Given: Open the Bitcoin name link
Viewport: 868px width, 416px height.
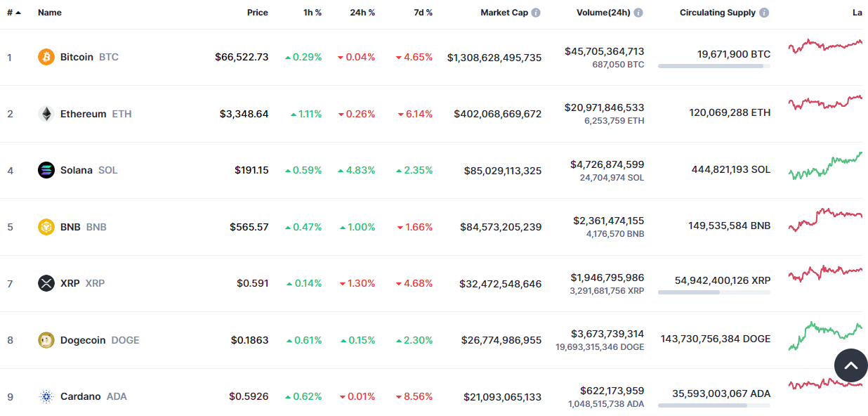Looking at the screenshot, I should pos(77,57).
